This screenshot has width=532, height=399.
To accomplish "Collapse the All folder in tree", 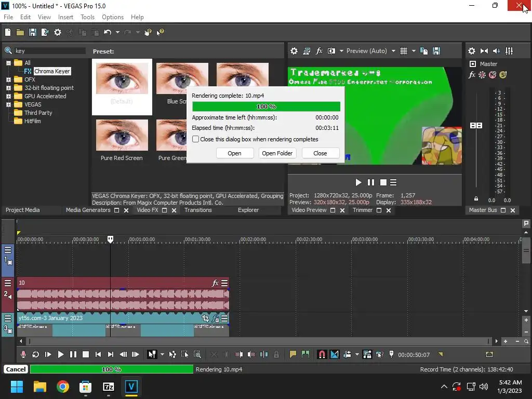I will (8, 63).
